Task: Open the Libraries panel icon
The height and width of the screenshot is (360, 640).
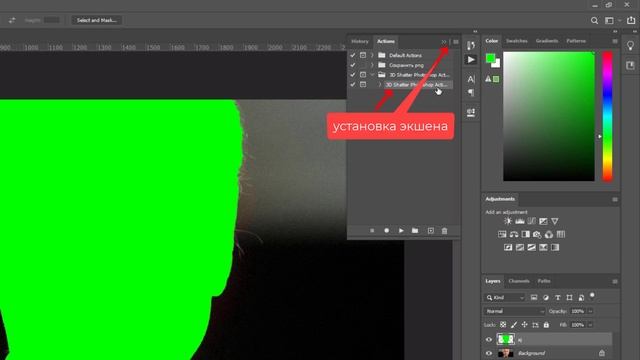Action: (x=630, y=65)
